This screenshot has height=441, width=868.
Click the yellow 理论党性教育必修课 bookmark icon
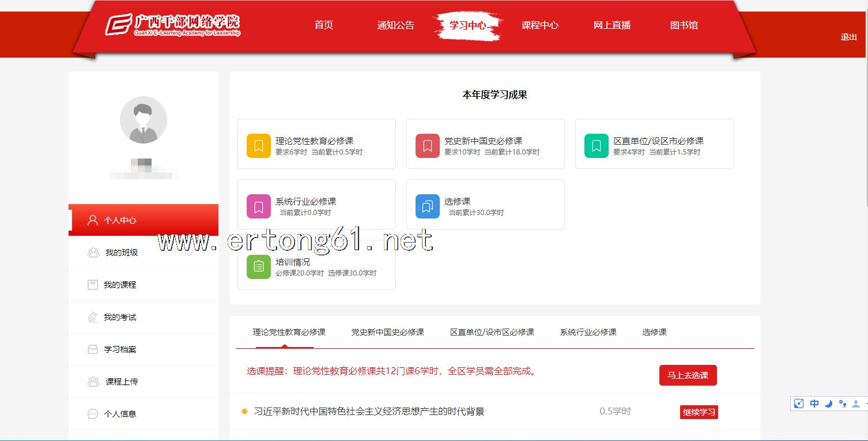(258, 146)
